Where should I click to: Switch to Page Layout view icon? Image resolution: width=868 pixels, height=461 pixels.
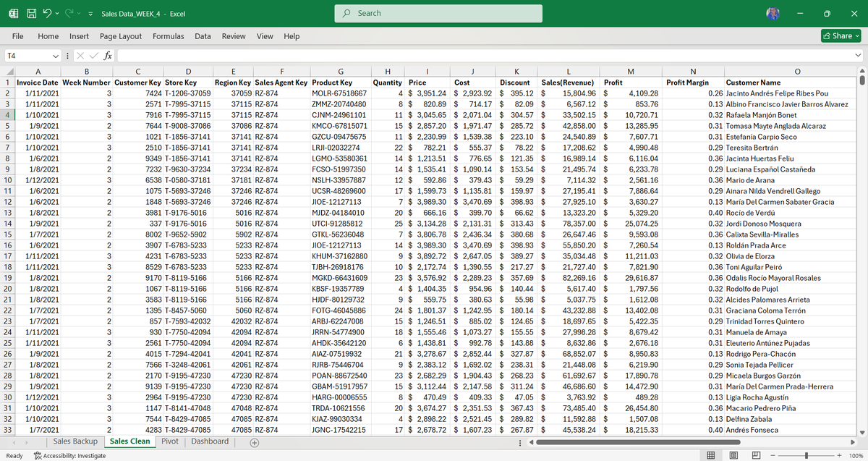(733, 454)
